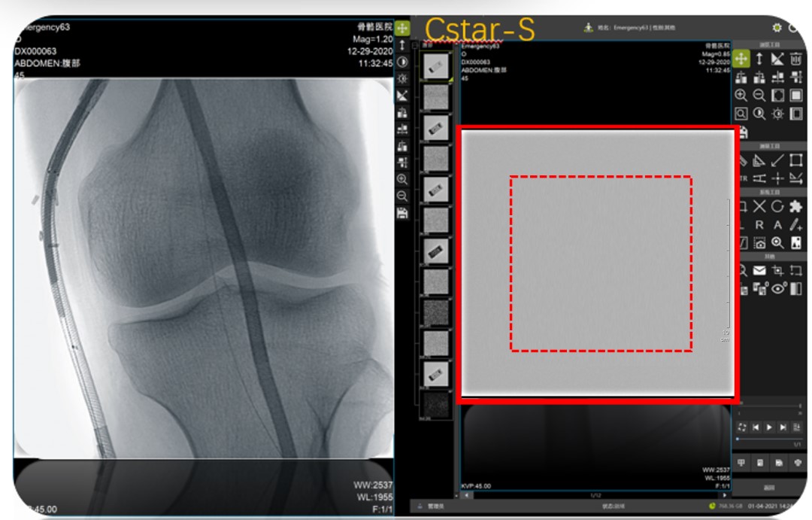Image resolution: width=812 pixels, height=520 pixels.
Task: Click the floppy save button in bottom button row
Action: (778, 463)
